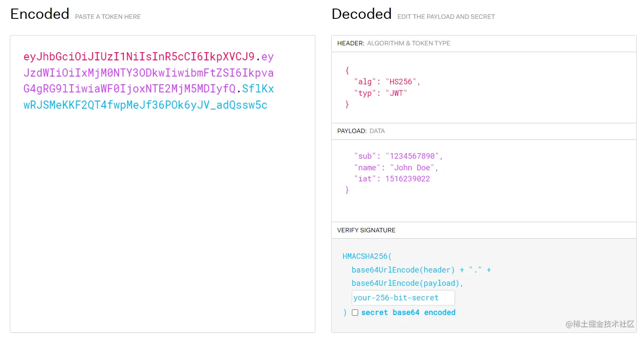Click the your-256-bit-secret input field
This screenshot has height=338, width=644.
coord(403,298)
